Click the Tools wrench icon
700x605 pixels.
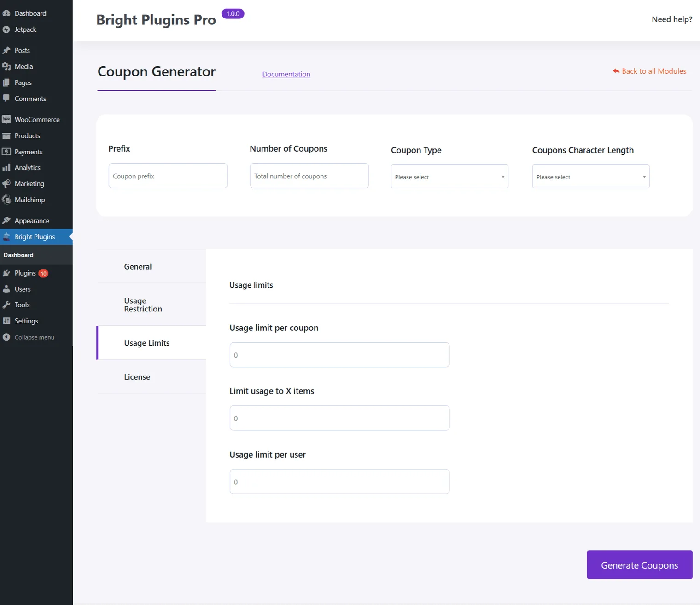(x=6, y=305)
